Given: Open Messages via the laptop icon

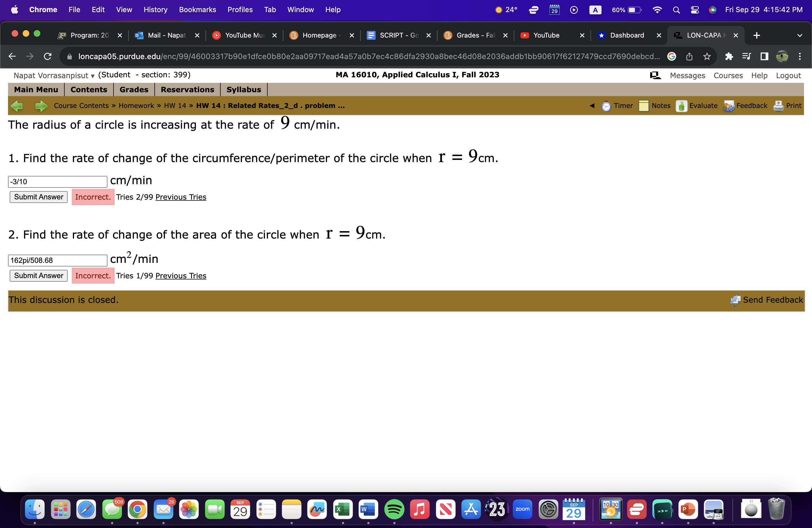Looking at the screenshot, I should (655, 75).
